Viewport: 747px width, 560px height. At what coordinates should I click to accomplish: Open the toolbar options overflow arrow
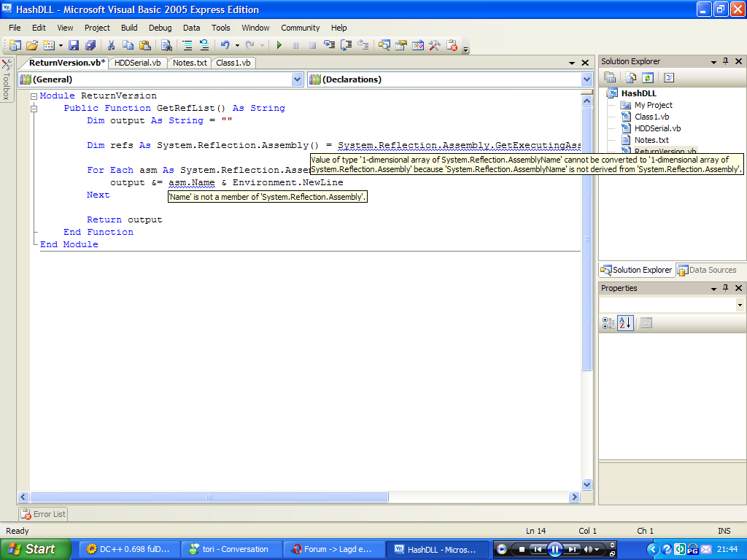coord(465,49)
